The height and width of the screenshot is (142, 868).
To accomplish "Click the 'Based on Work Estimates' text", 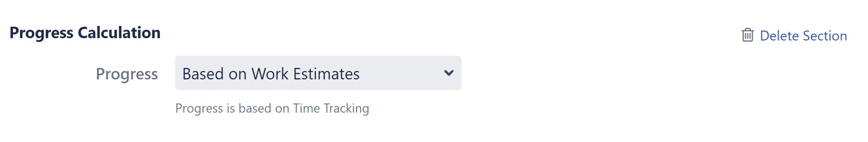I will (x=271, y=74).
